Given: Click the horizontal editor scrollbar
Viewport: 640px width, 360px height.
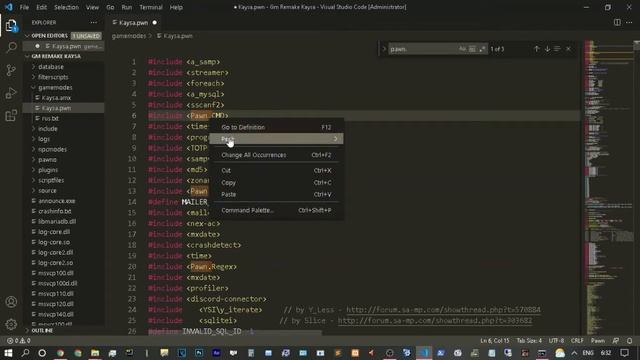Looking at the screenshot, I should (235, 333).
